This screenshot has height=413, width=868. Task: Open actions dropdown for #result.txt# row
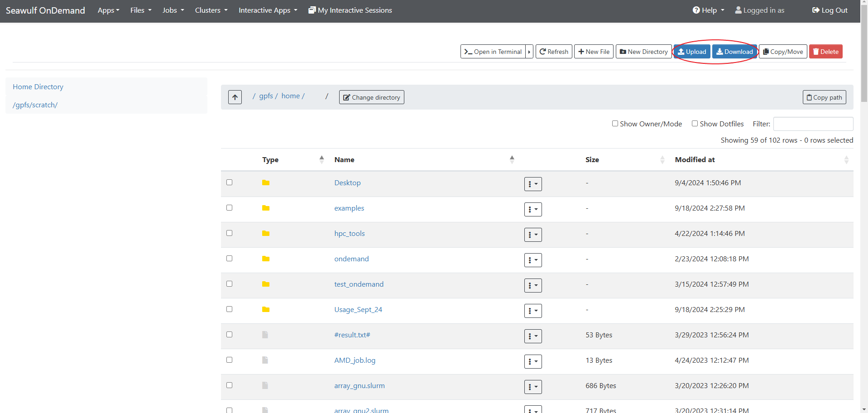point(533,336)
